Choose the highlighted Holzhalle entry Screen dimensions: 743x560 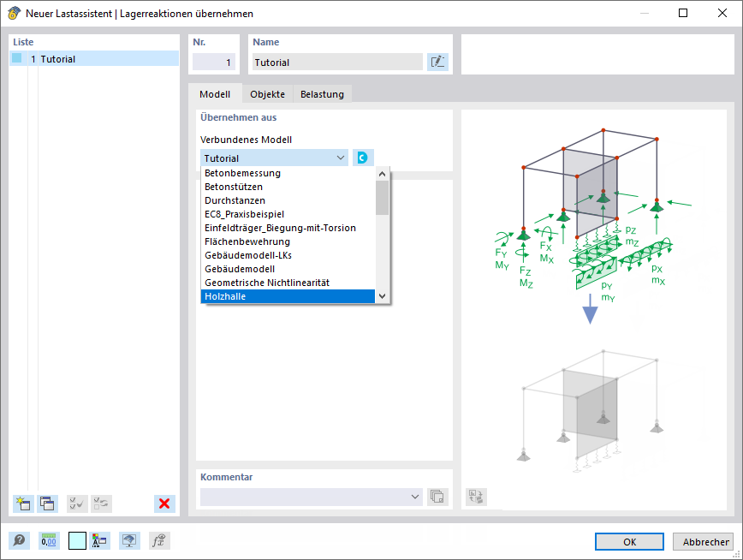tap(288, 296)
